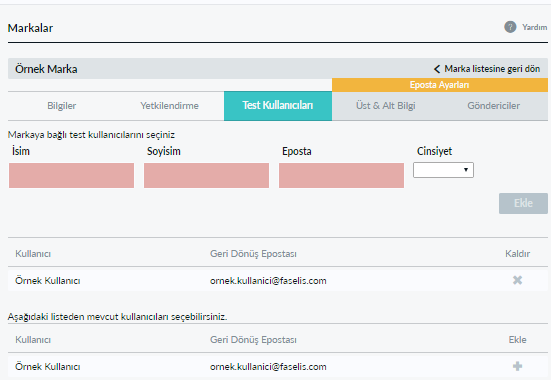The width and height of the screenshot is (551, 380).
Task: Focus the Eposta input field
Action: click(341, 175)
